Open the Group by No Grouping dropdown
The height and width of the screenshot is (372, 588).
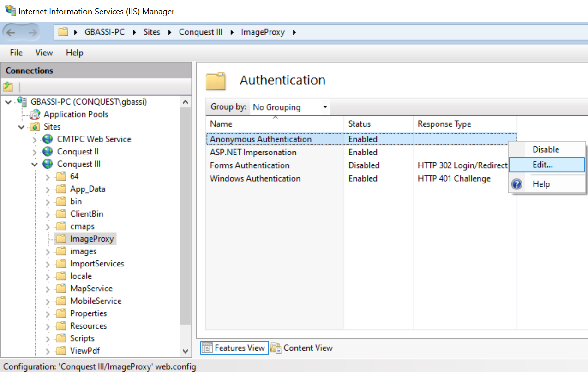290,107
